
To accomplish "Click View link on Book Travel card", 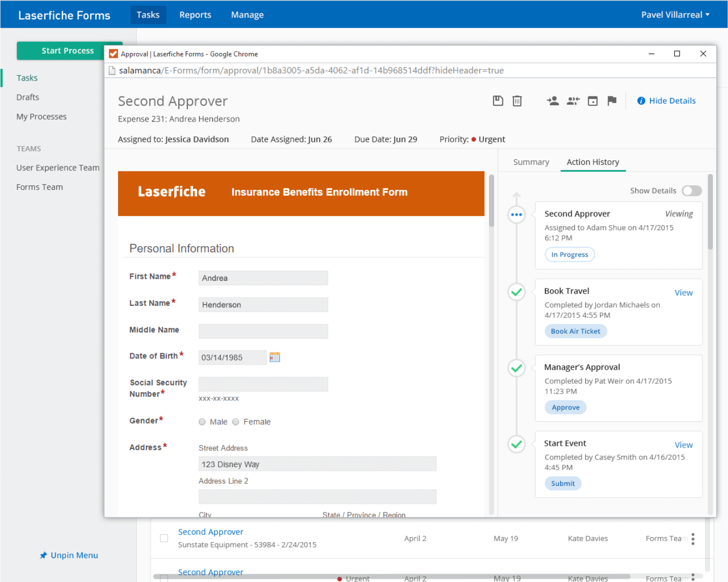I will tap(684, 293).
